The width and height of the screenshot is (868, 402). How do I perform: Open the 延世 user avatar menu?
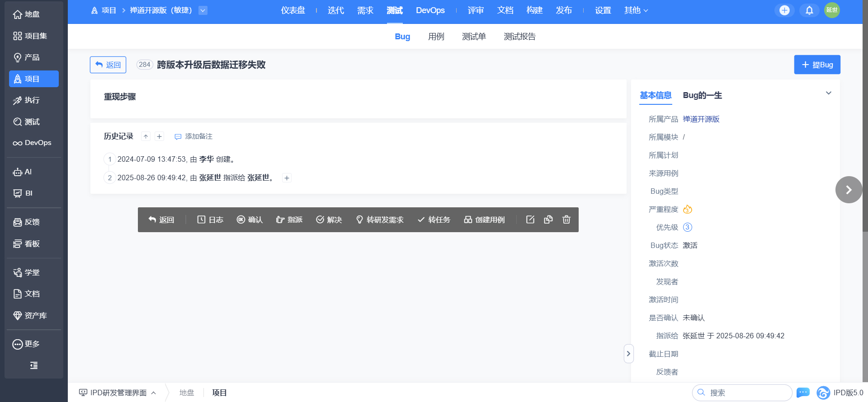pos(832,10)
